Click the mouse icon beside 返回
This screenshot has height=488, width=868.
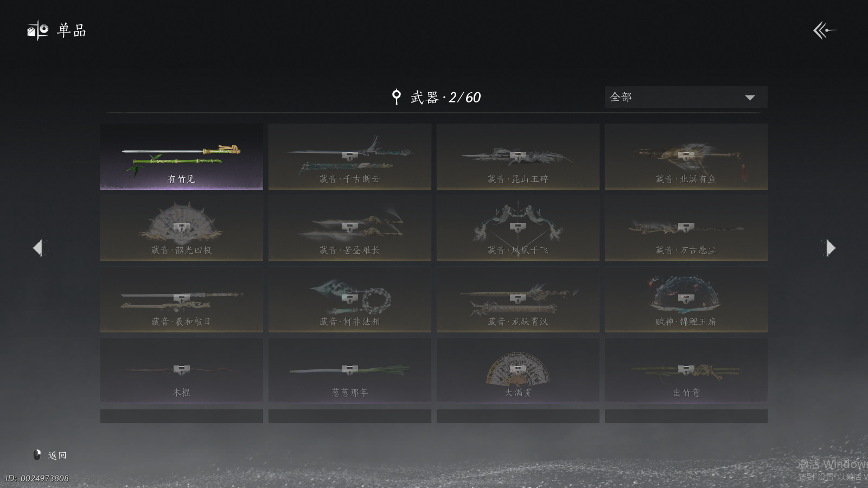click(x=37, y=455)
